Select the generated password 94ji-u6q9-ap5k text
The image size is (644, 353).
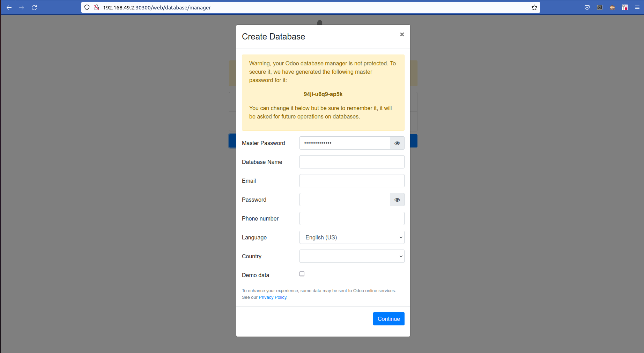click(x=323, y=94)
